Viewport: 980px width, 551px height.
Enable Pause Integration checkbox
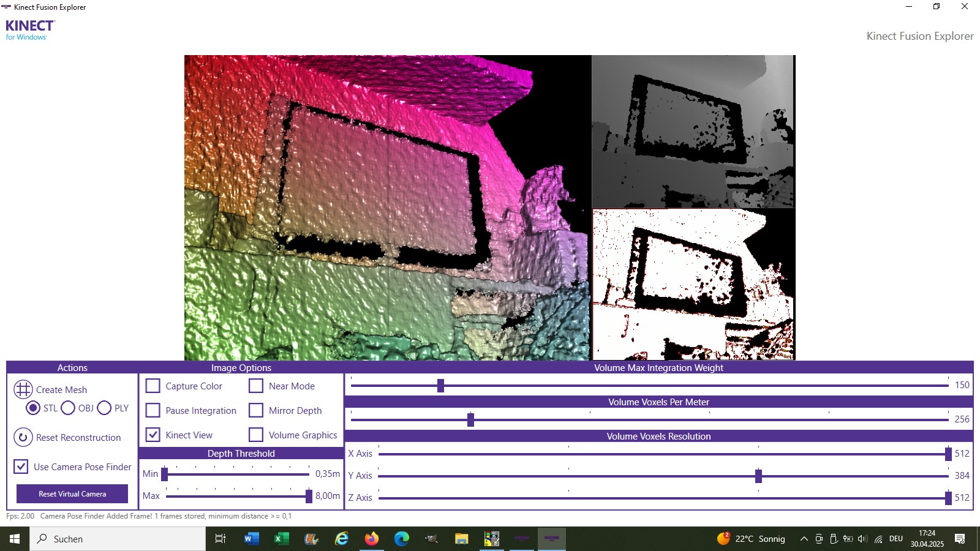(x=153, y=410)
